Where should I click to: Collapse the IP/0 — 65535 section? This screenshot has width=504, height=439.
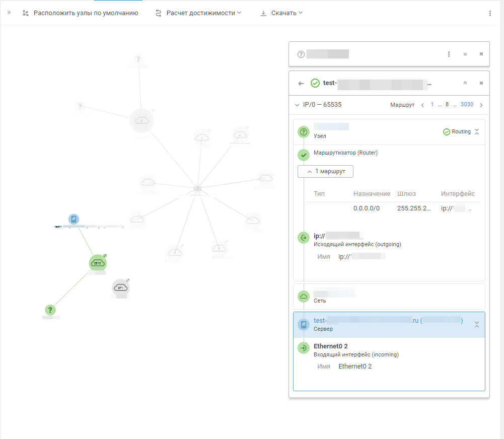coord(297,105)
